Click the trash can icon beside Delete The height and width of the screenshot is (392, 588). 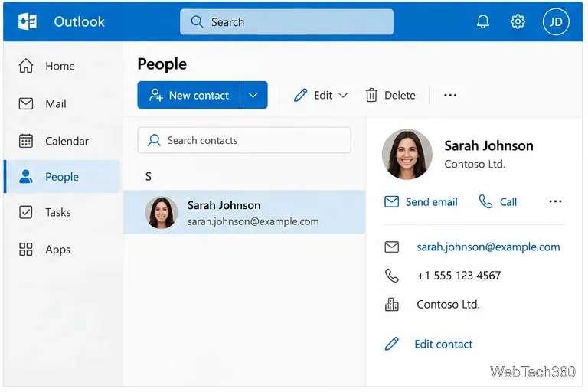371,95
